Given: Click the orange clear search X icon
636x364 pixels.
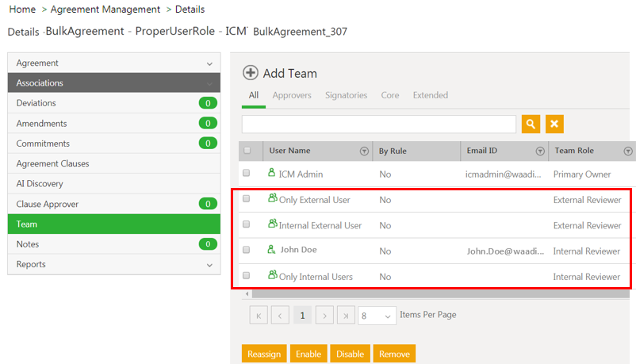Looking at the screenshot, I should tap(554, 124).
